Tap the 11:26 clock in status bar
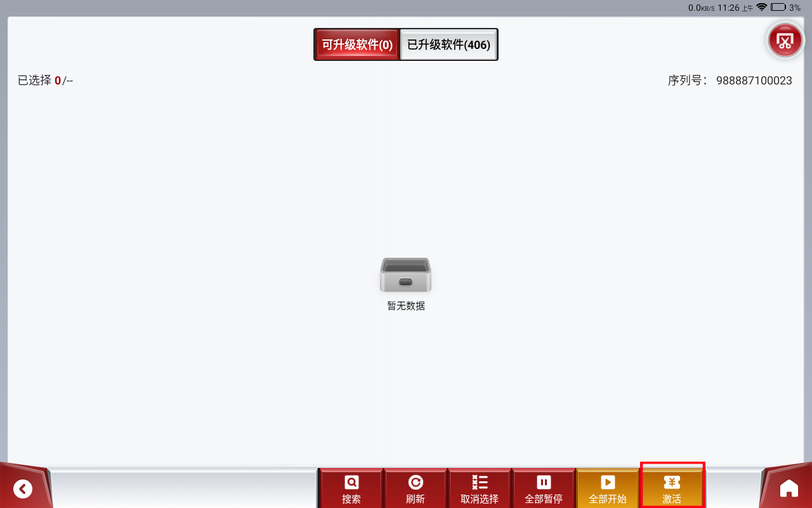 pyautogui.click(x=728, y=8)
